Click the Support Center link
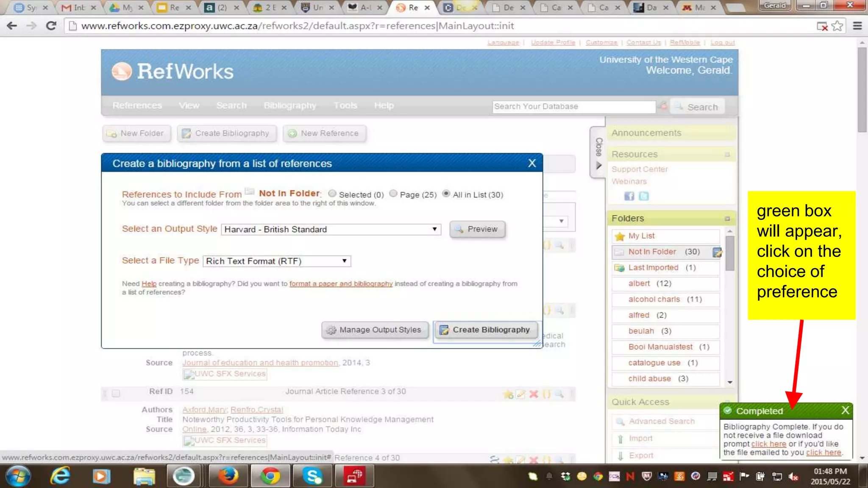868x488 pixels. click(x=640, y=169)
